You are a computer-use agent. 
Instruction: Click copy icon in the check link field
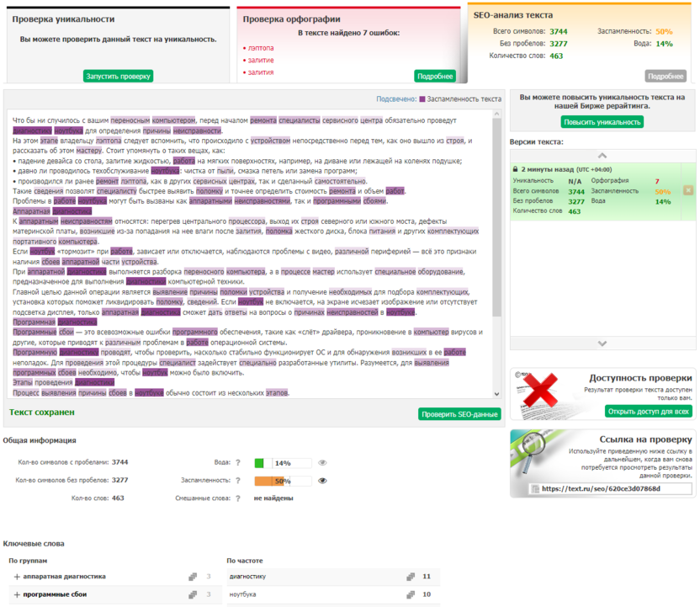click(x=535, y=488)
